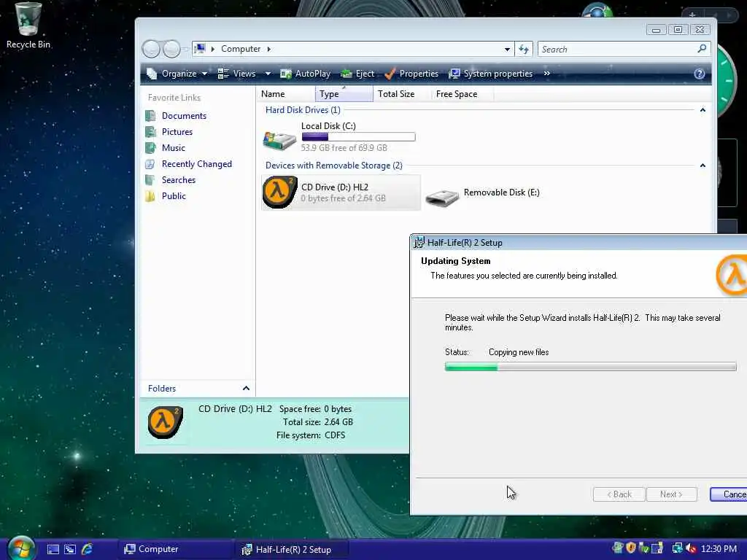Screen dimensions: 747x560
Task: Click the Windows Security shield tray icon
Action: [x=631, y=548]
